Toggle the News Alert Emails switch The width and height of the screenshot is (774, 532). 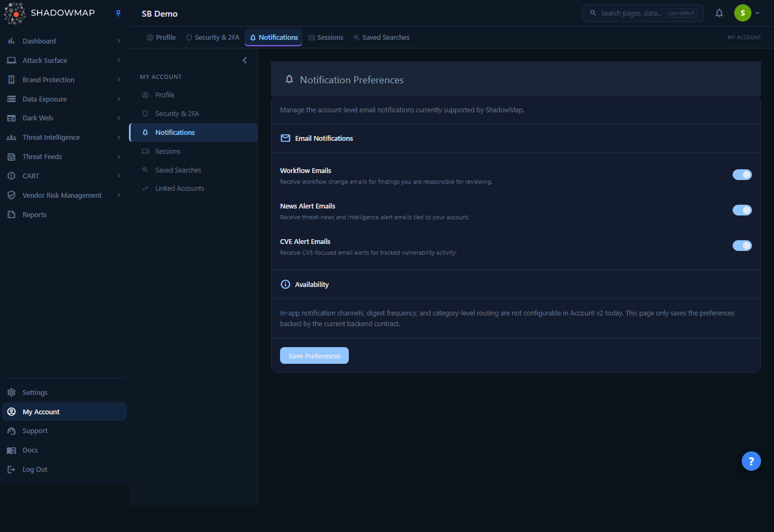tap(742, 210)
